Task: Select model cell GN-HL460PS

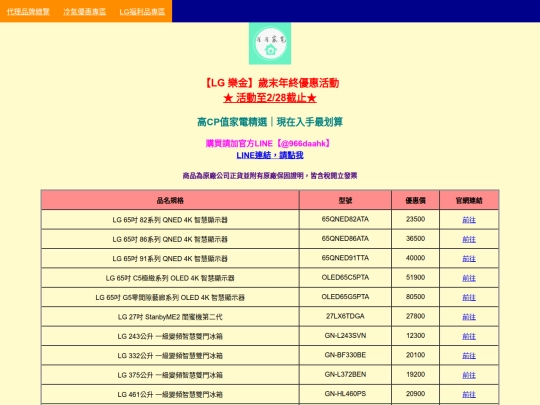Action: point(345,394)
